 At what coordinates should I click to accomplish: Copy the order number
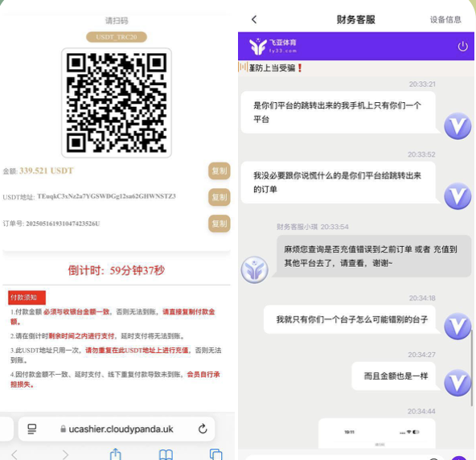click(x=220, y=224)
